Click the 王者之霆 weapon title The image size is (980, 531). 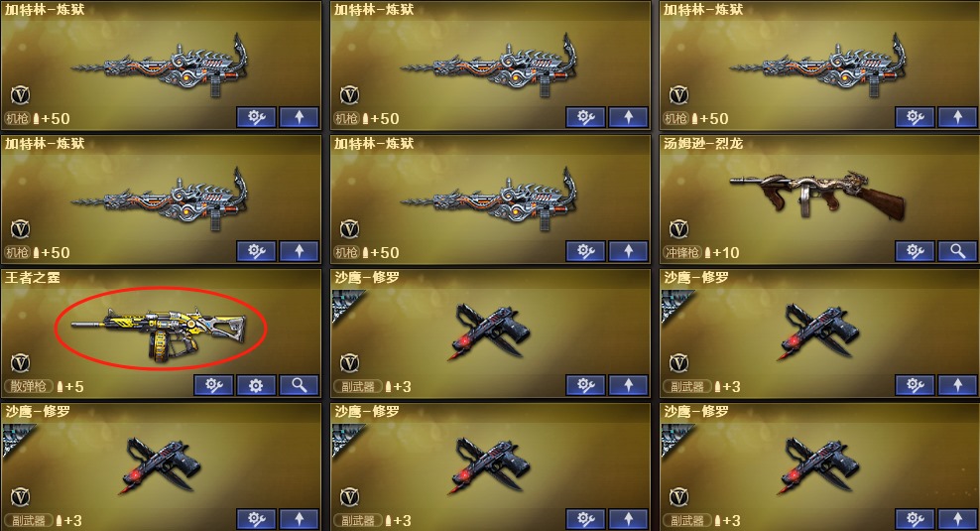click(x=33, y=277)
